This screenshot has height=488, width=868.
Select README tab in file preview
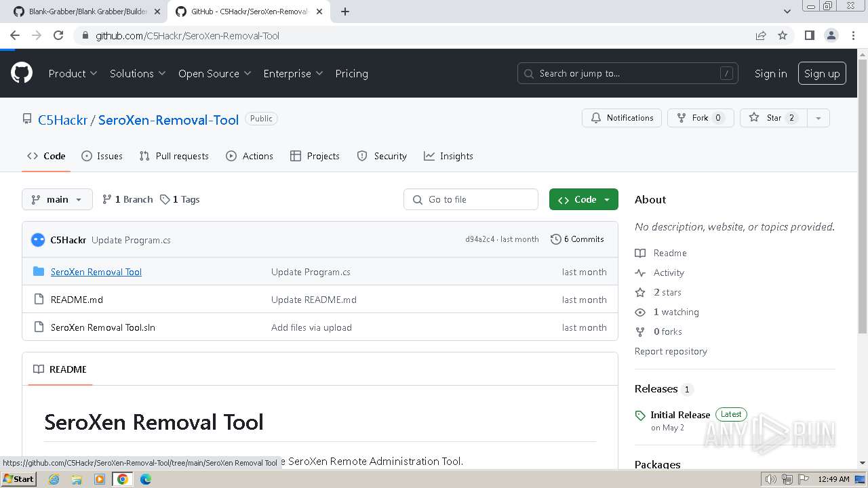[60, 369]
